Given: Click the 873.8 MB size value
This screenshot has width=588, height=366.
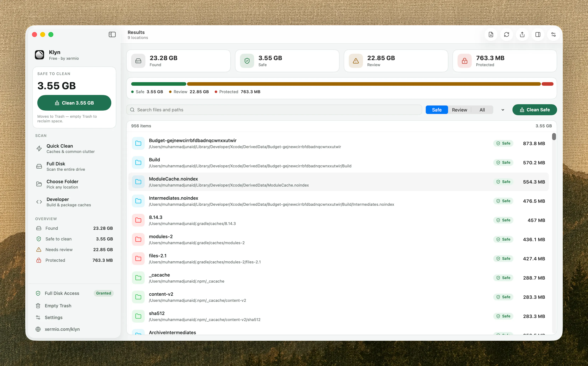Looking at the screenshot, I should pyautogui.click(x=534, y=144).
